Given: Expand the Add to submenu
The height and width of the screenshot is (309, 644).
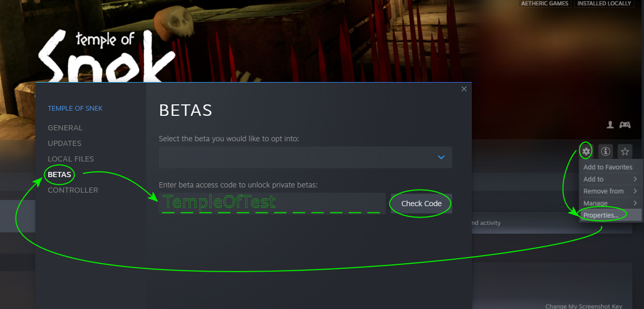Looking at the screenshot, I should 611,179.
